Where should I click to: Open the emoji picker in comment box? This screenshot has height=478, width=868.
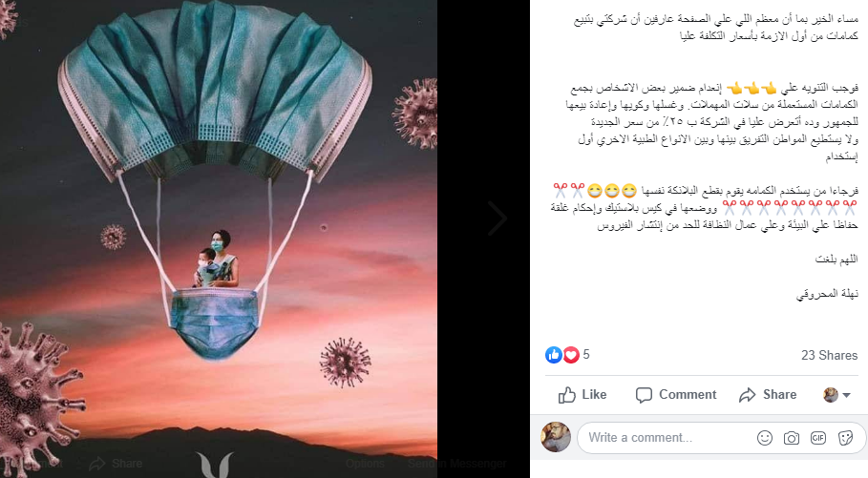[x=765, y=438]
